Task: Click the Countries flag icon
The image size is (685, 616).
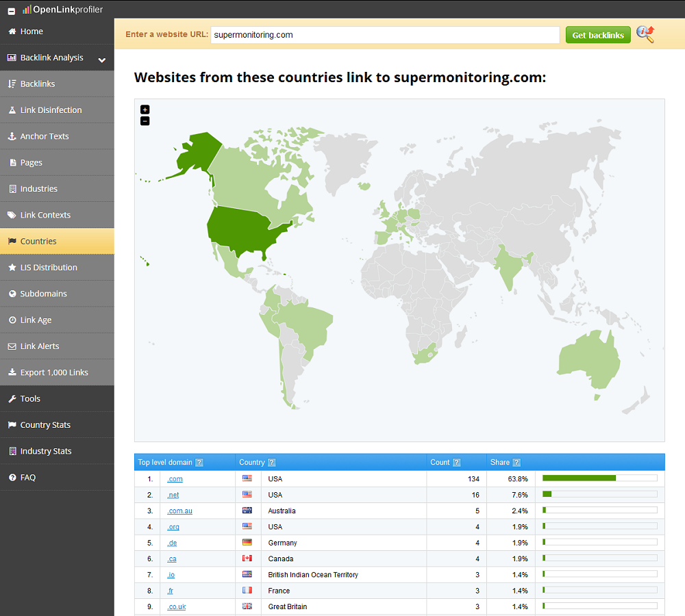Action: tap(12, 241)
